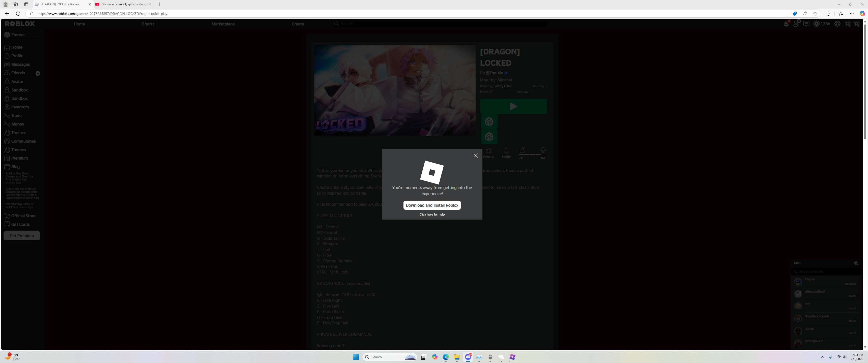Viewport: 868px width, 363px height.
Task: Like the game with thumbs up
Action: click(522, 150)
